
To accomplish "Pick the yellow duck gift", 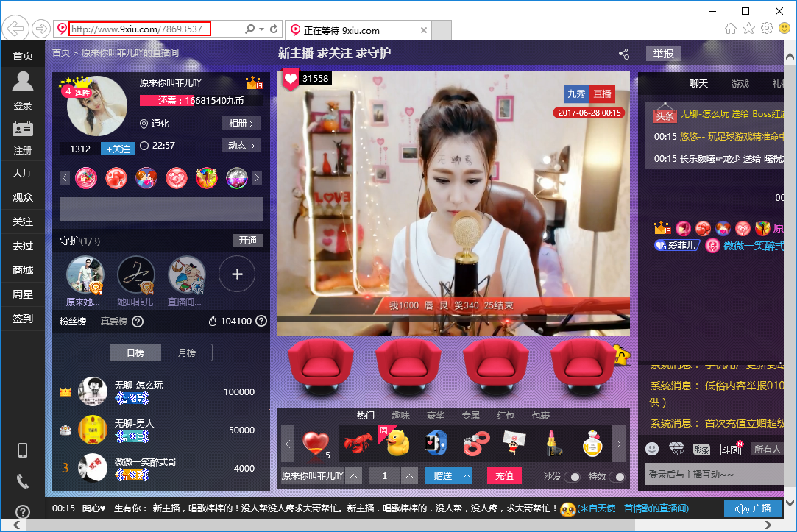I will (x=397, y=444).
